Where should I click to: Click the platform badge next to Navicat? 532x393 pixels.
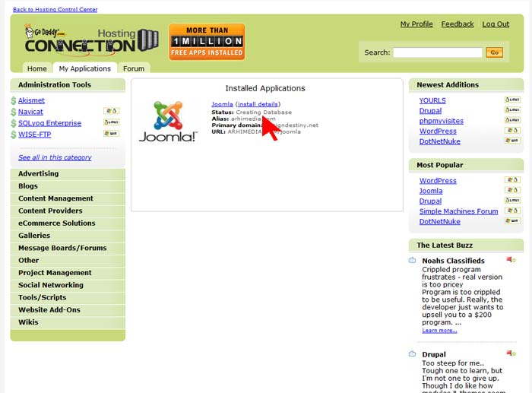click(x=111, y=111)
